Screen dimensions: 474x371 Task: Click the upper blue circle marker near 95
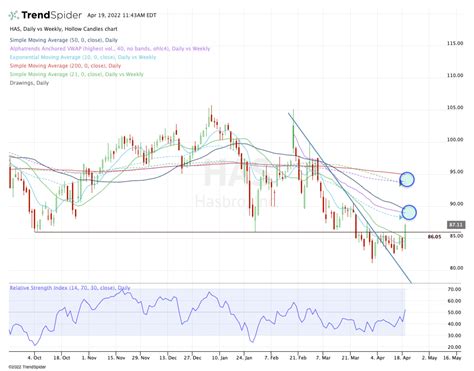point(407,180)
